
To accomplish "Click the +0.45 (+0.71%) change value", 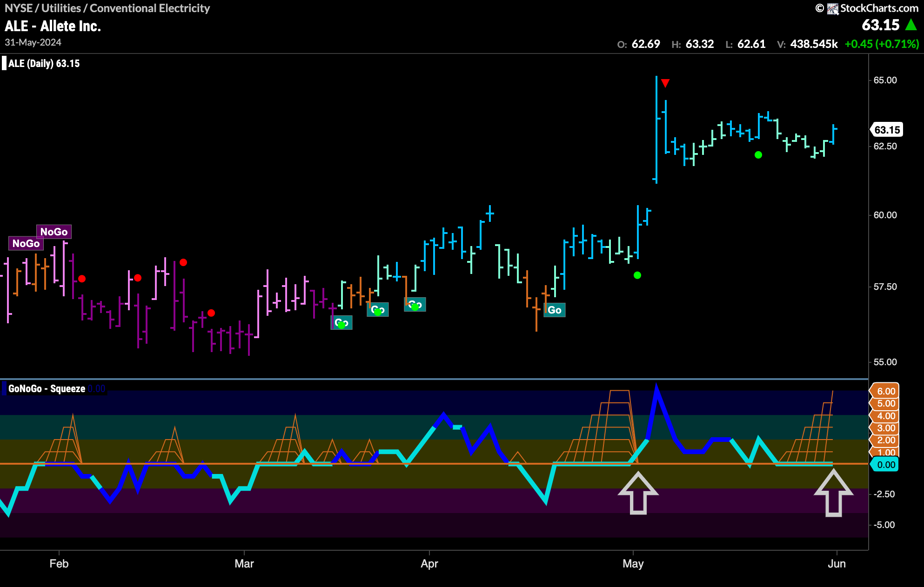I will tap(882, 44).
